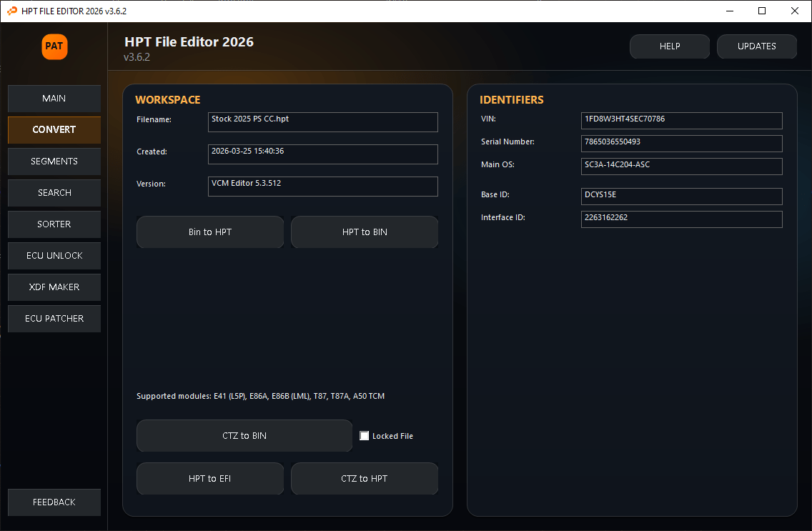Image resolution: width=812 pixels, height=531 pixels.
Task: Click the Interface ID field
Action: (681, 219)
